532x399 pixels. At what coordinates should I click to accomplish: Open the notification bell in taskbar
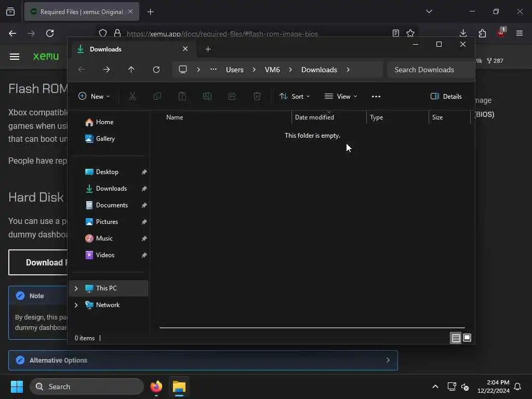(518, 387)
